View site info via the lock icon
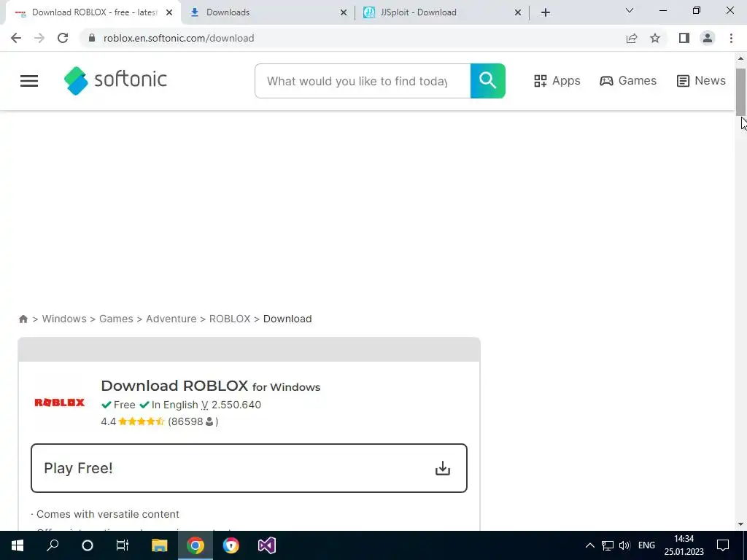This screenshot has width=747, height=560. point(92,38)
